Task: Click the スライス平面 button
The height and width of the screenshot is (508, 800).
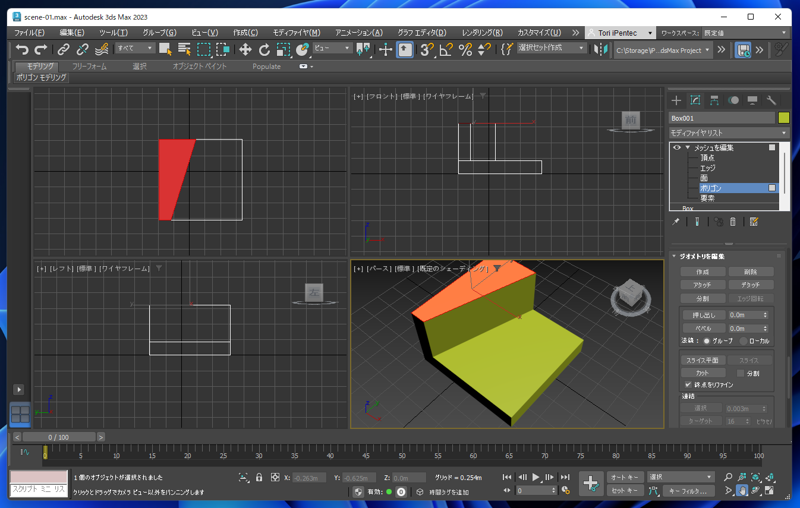Action: click(x=702, y=360)
